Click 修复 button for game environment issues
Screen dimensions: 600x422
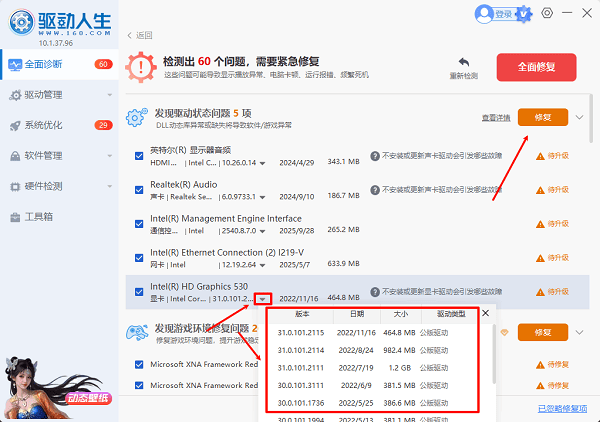543,332
